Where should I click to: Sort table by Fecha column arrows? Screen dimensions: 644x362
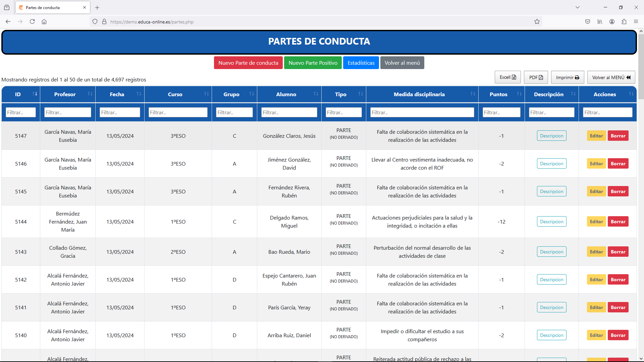[139, 94]
